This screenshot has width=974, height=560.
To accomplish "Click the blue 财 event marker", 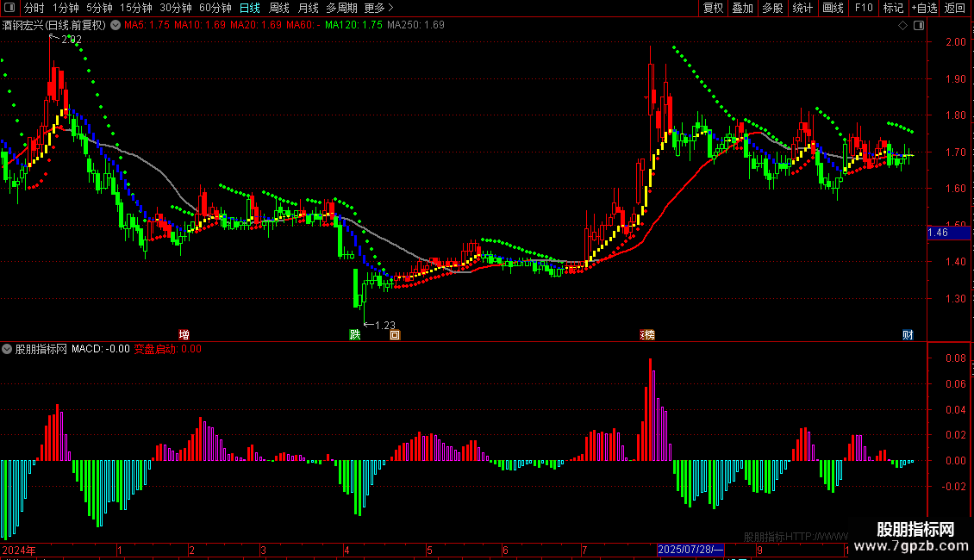I will [x=908, y=334].
